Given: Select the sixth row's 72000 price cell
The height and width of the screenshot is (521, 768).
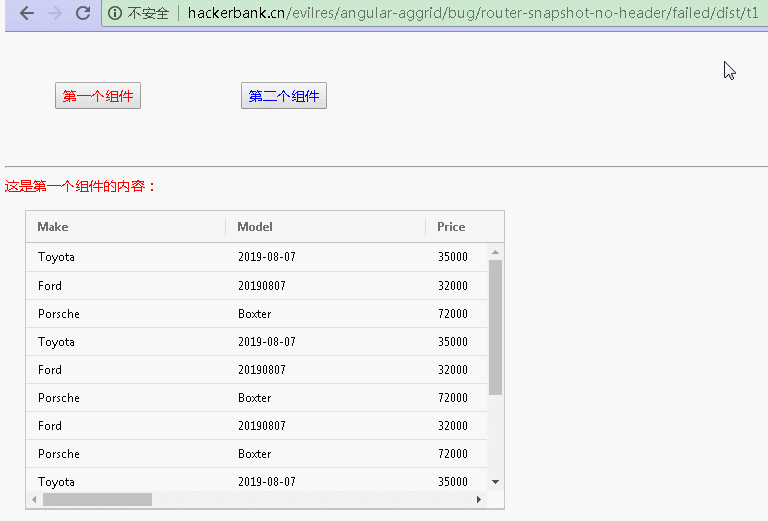Looking at the screenshot, I should coord(456,398).
